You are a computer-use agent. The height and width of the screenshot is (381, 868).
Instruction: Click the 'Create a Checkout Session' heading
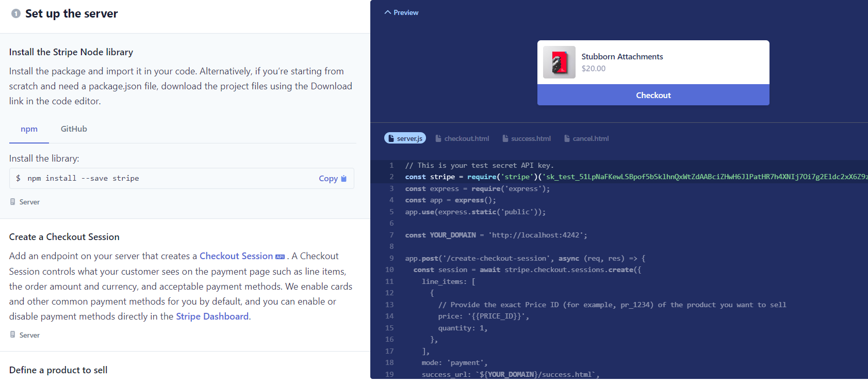pyautogui.click(x=64, y=237)
